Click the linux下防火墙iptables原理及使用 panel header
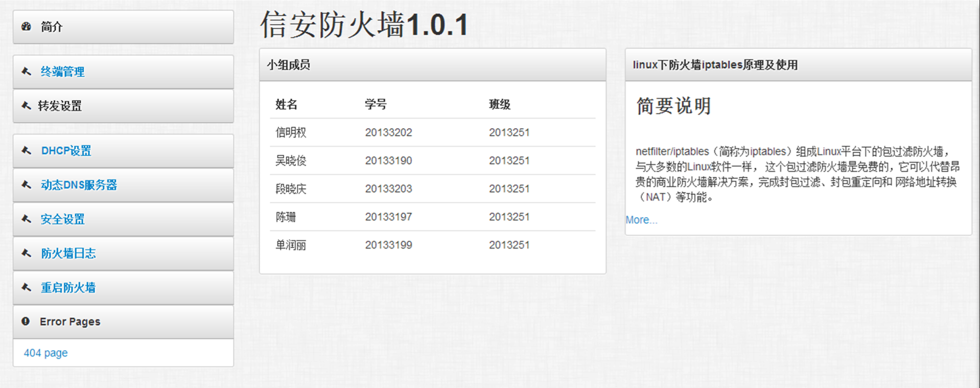The image size is (980, 388). point(798,65)
